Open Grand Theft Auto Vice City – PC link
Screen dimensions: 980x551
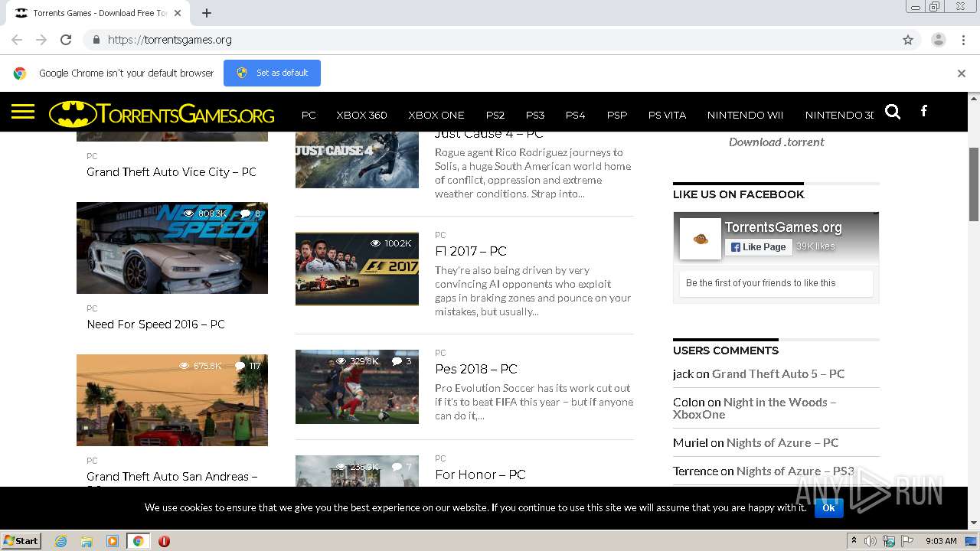click(171, 172)
